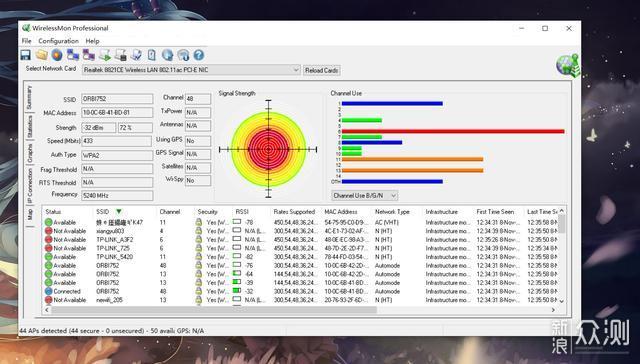Open Help via the blue question mark icon
This screenshot has width=640, height=364.
[199, 55]
